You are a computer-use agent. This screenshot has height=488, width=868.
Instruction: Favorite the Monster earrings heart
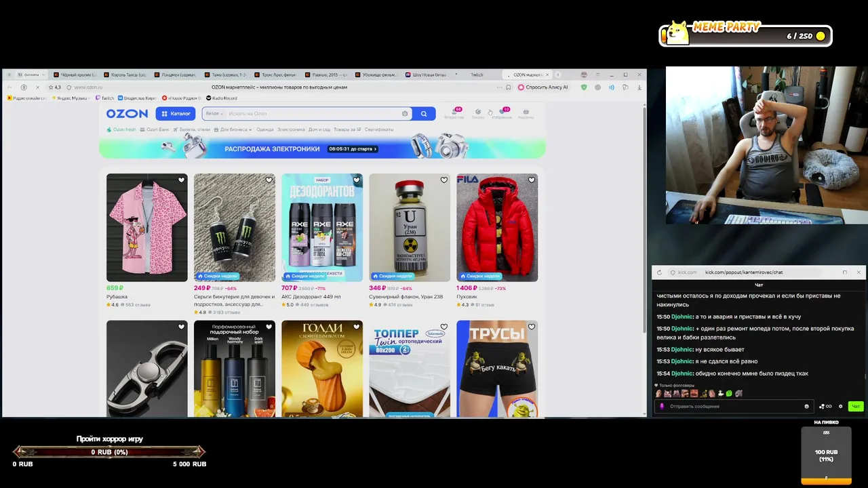[269, 180]
